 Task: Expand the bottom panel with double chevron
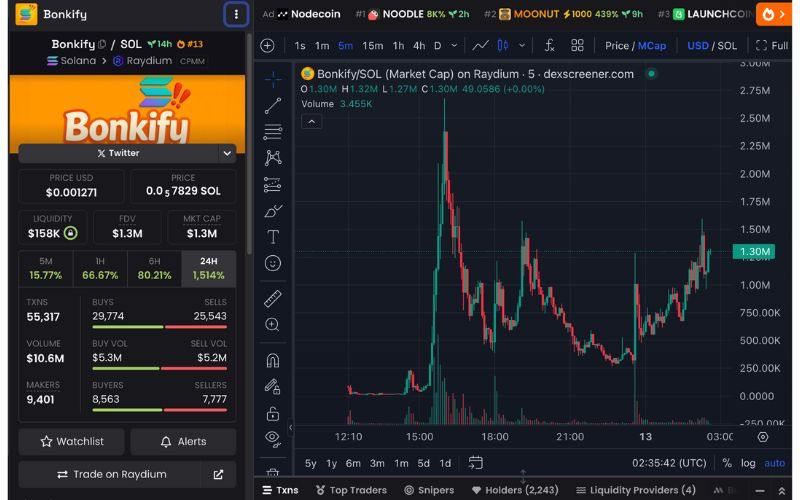(781, 490)
